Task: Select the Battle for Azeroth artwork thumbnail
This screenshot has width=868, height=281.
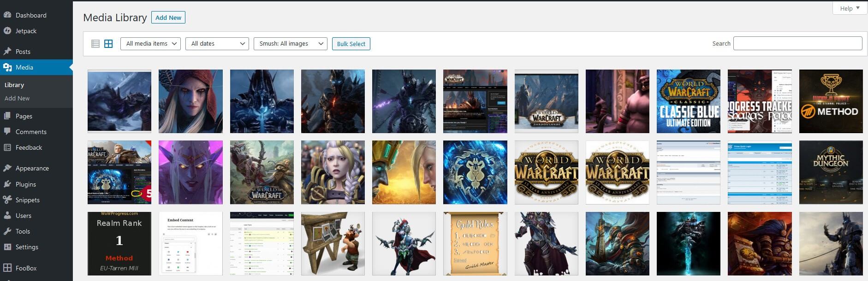Action: click(262, 172)
